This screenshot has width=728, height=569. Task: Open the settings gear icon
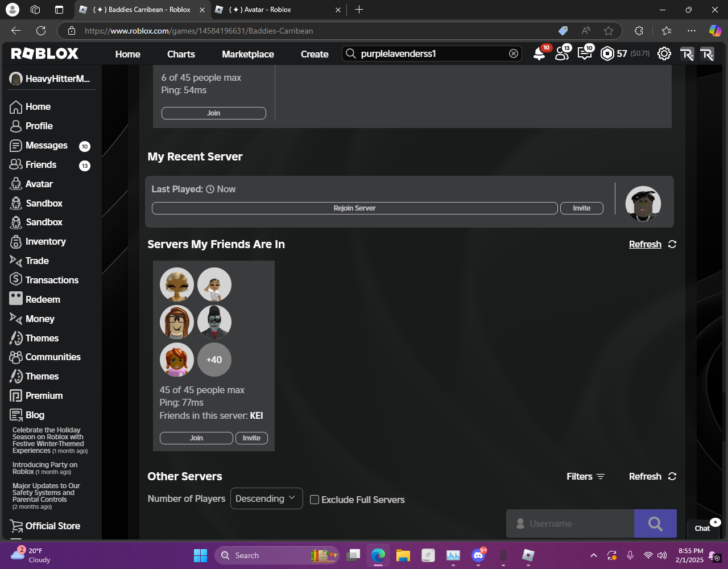(x=664, y=53)
